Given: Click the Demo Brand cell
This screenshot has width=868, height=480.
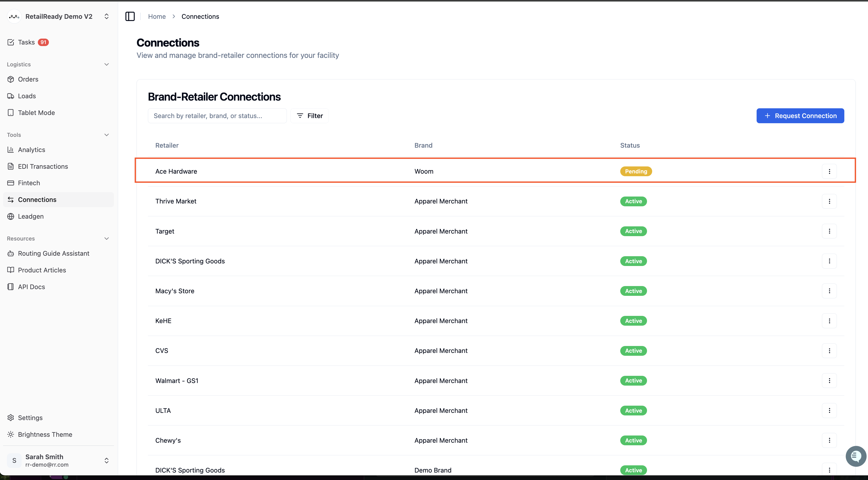Looking at the screenshot, I should click(x=433, y=470).
